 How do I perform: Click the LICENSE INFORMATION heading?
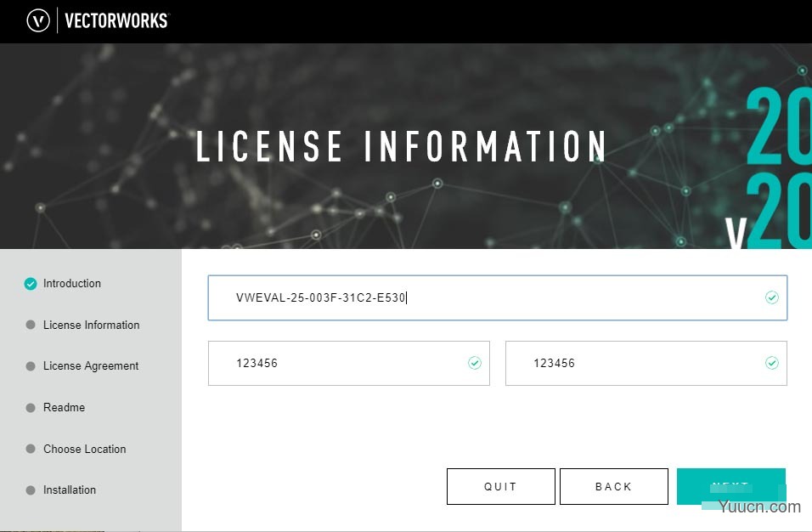coord(401,146)
